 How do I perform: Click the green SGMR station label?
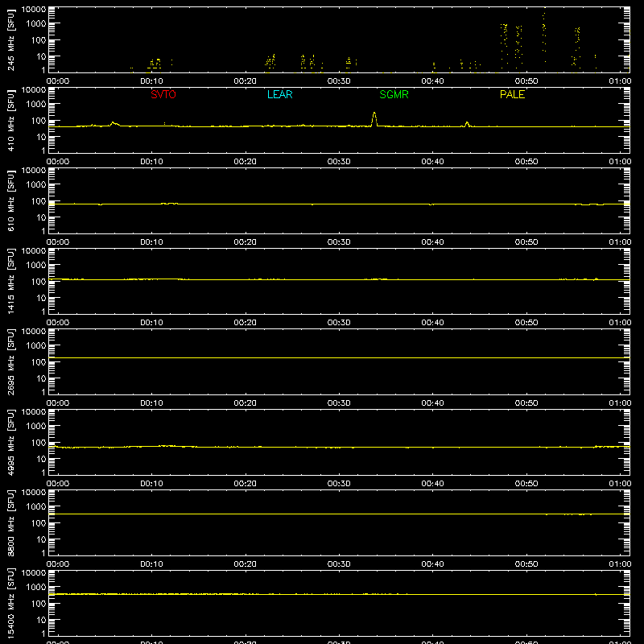pos(394,94)
